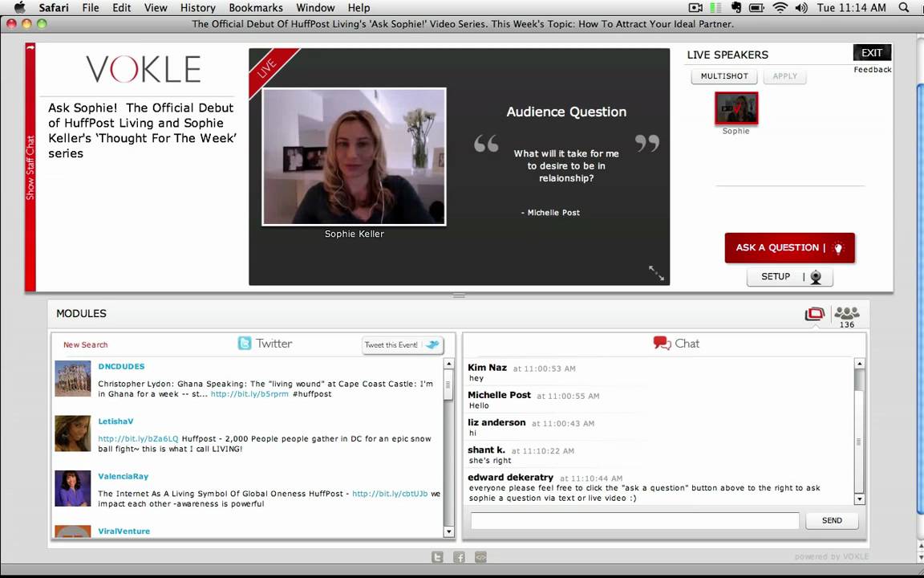Click the battery status icon

(x=756, y=8)
